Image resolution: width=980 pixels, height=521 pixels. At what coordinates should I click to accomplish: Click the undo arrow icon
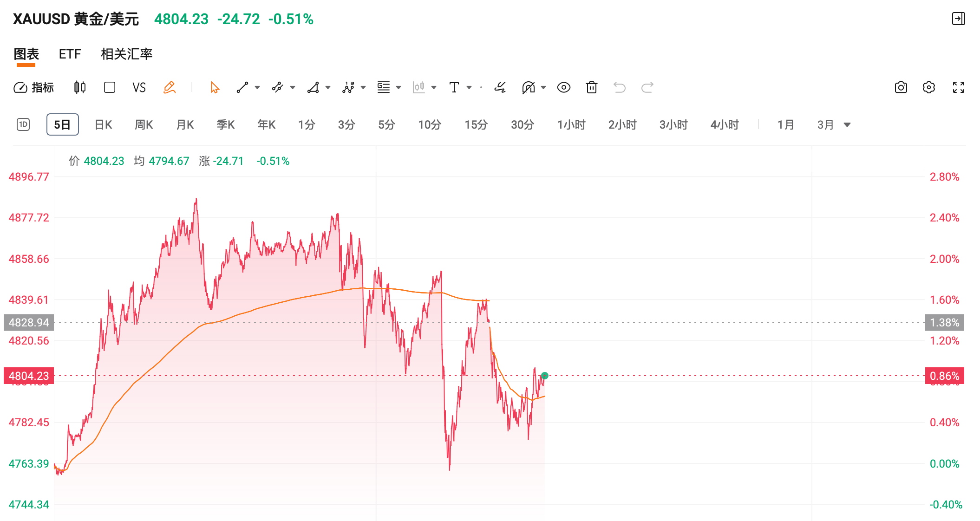pyautogui.click(x=620, y=87)
